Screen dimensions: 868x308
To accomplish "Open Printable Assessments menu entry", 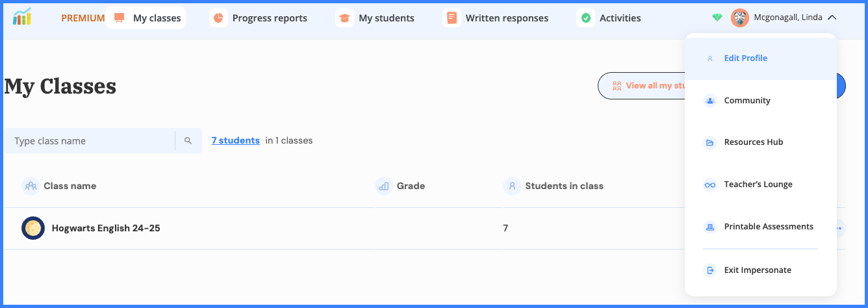I will tap(768, 227).
